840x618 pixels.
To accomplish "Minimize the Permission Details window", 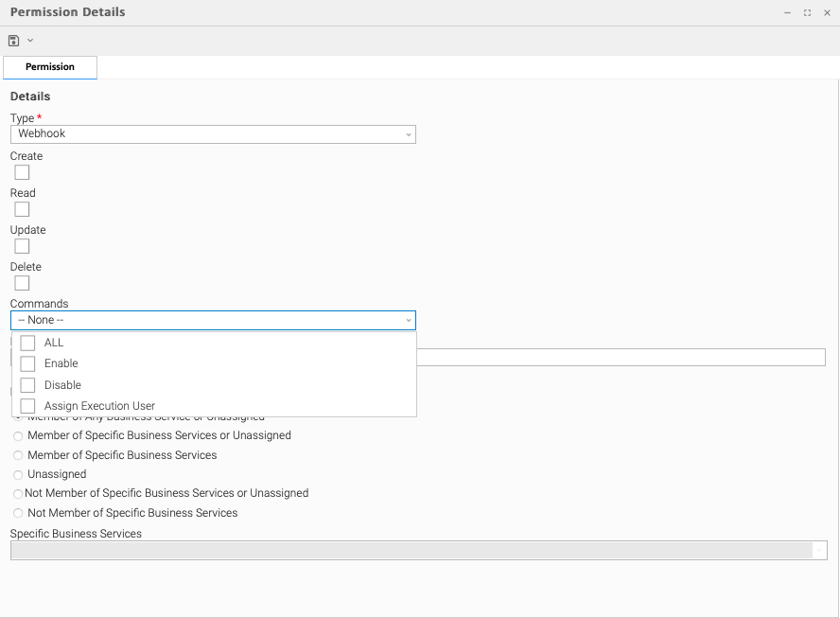I will 787,13.
